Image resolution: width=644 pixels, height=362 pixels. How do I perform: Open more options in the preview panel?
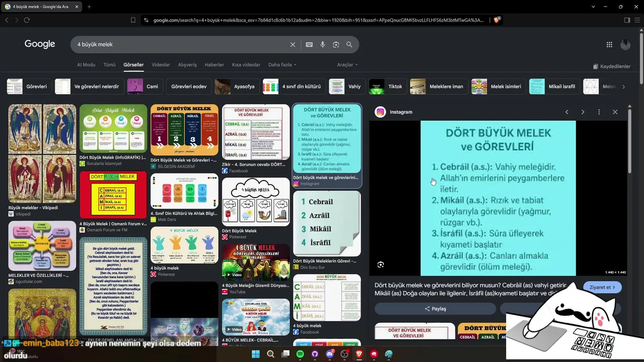tap(599, 112)
